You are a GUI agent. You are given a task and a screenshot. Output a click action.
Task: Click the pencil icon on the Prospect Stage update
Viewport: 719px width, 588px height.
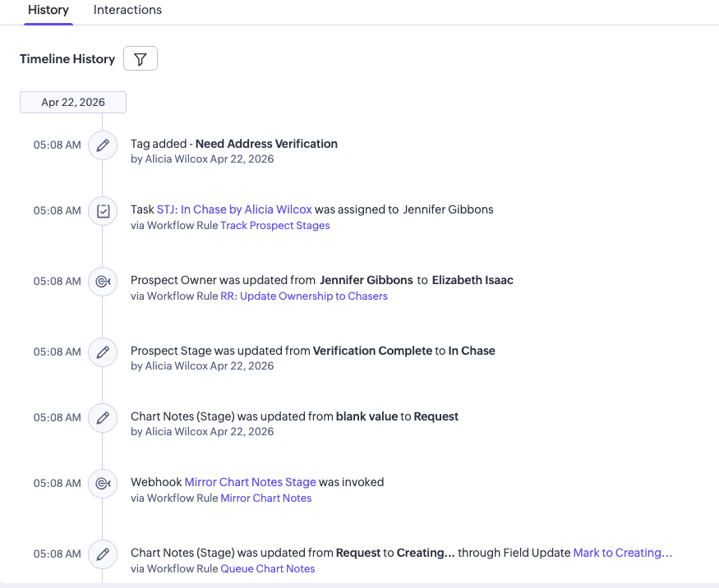coord(103,351)
